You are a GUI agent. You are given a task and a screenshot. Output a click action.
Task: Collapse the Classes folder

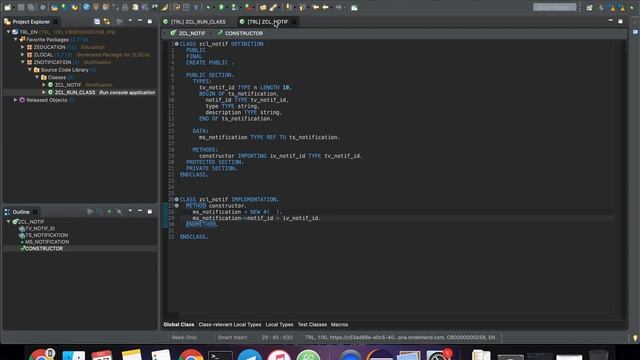(x=37, y=77)
